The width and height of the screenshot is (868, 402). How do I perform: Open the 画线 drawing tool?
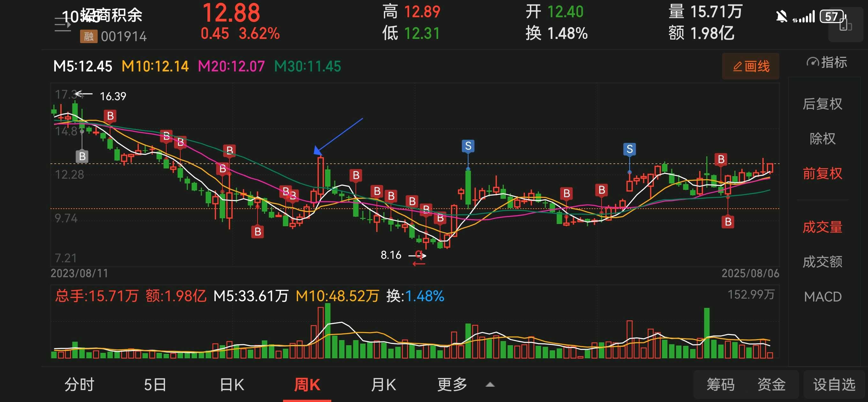point(751,66)
